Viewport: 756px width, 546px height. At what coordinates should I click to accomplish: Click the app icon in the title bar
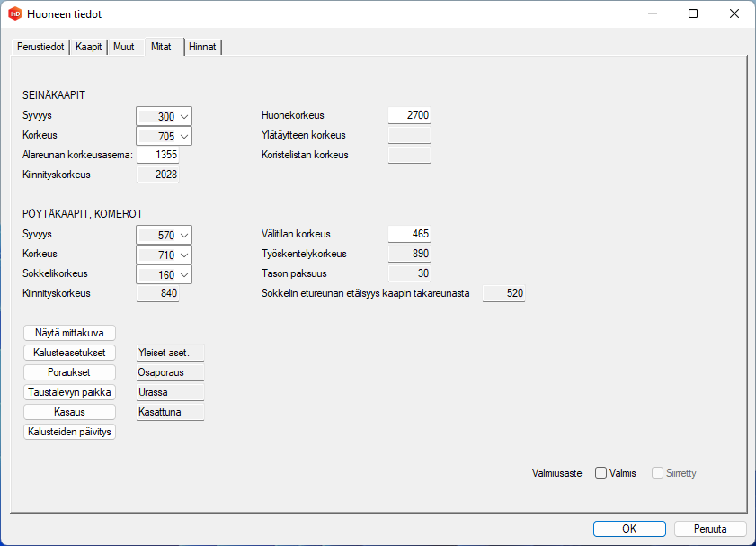click(x=14, y=14)
